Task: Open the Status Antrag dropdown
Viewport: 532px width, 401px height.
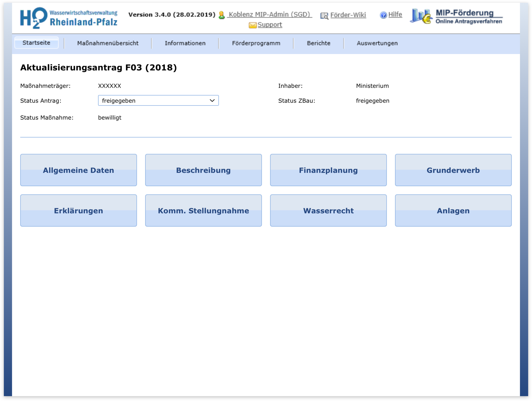Action: (x=158, y=100)
